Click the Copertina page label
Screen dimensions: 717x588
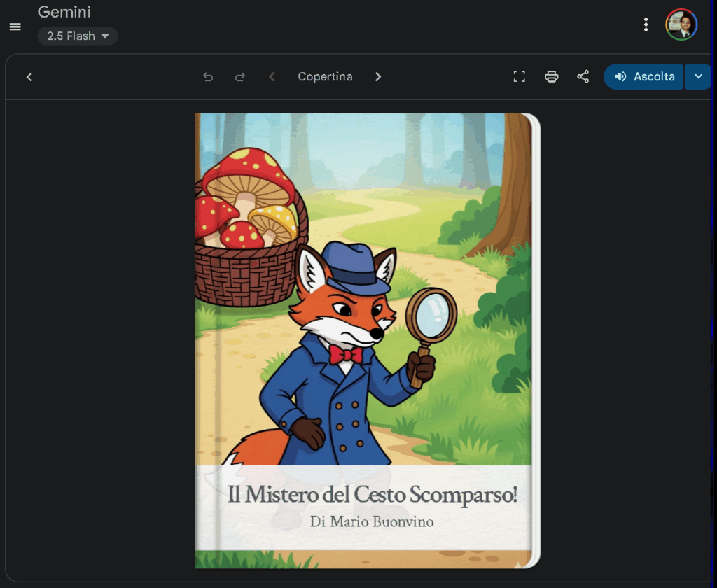click(x=325, y=77)
